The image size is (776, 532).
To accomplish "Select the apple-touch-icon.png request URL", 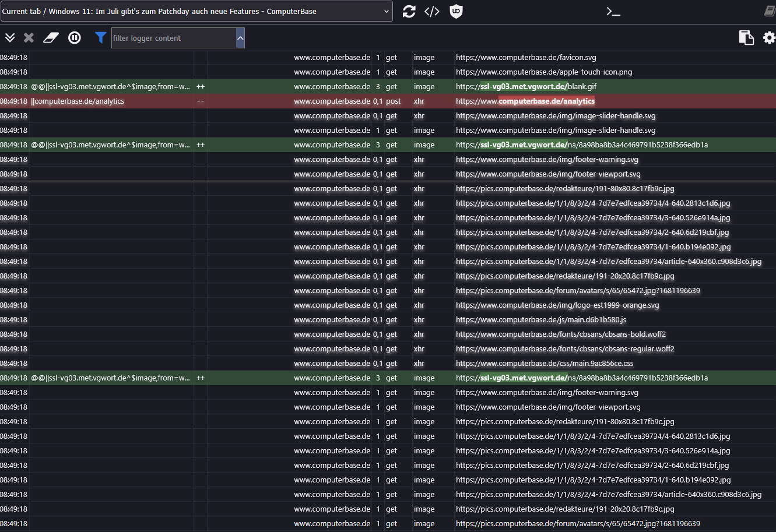I will click(544, 72).
